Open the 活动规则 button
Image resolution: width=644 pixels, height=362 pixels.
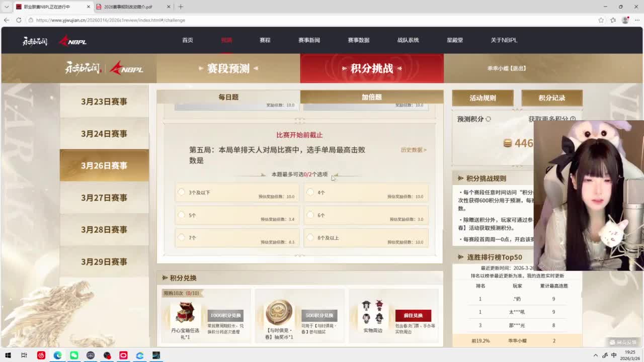point(482,98)
